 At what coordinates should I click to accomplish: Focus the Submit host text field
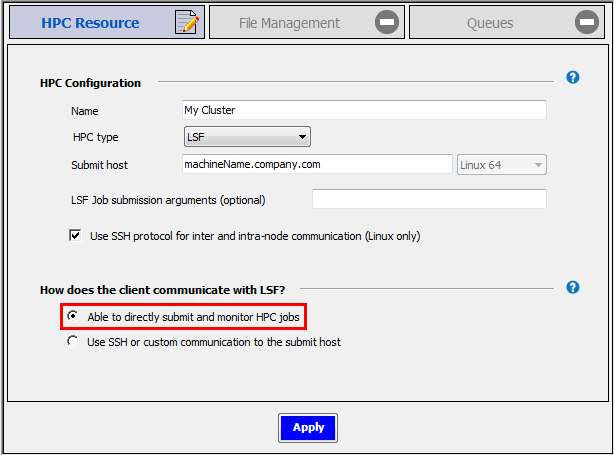click(x=317, y=164)
